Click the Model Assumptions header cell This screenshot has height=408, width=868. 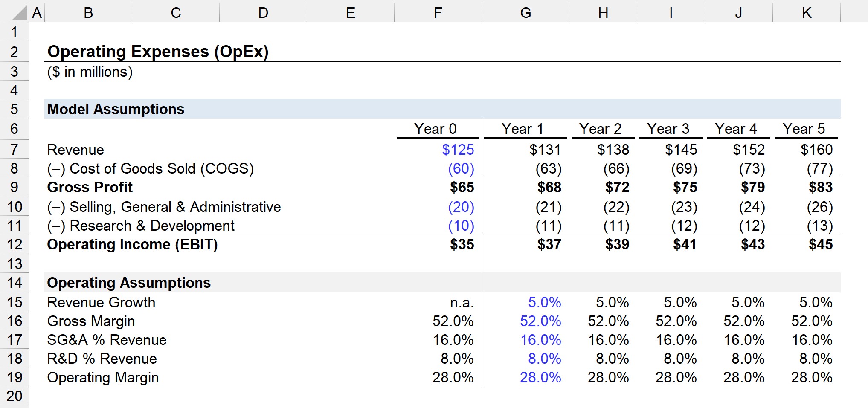116,109
